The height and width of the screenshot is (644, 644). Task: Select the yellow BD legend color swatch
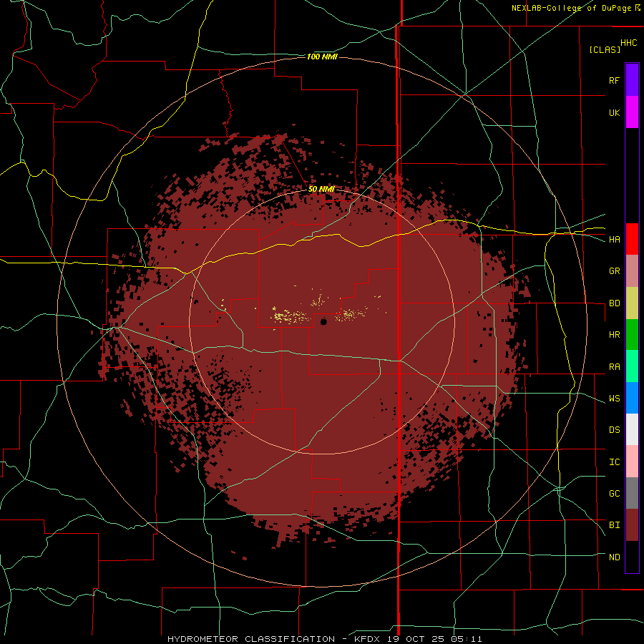(x=632, y=303)
